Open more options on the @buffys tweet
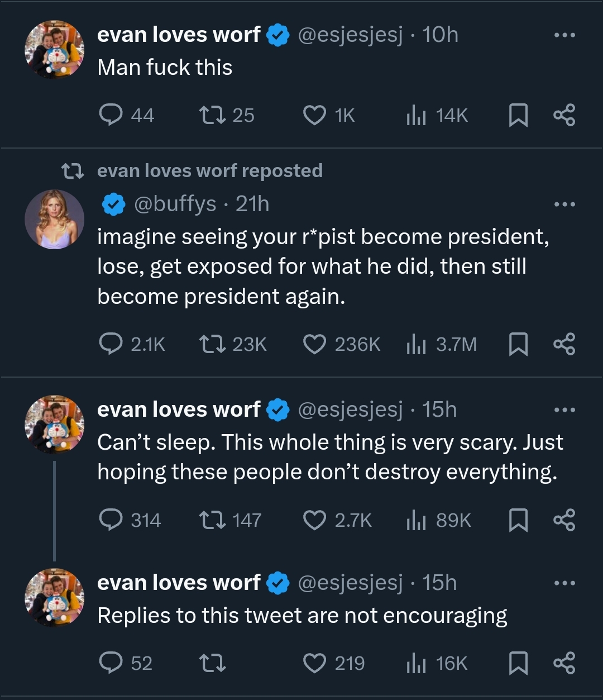Image resolution: width=603 pixels, height=700 pixels. point(564,204)
